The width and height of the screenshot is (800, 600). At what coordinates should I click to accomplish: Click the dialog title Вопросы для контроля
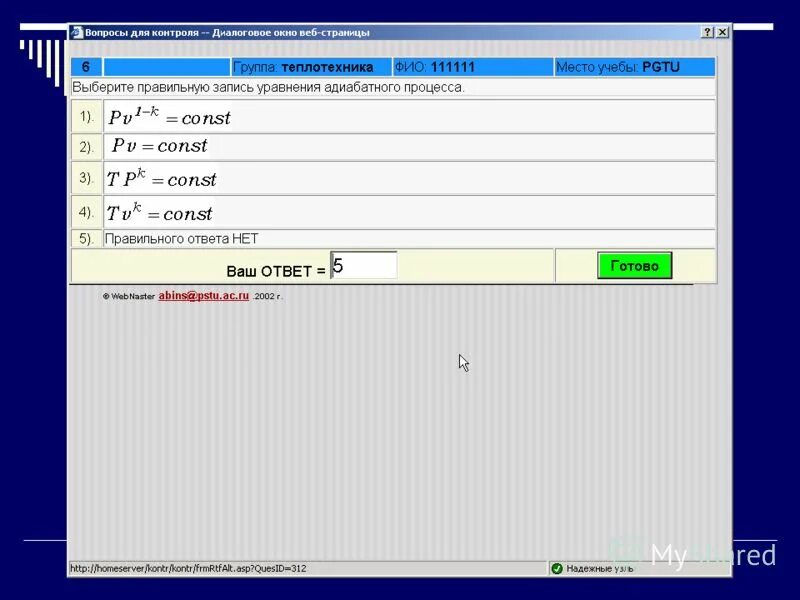click(x=227, y=32)
